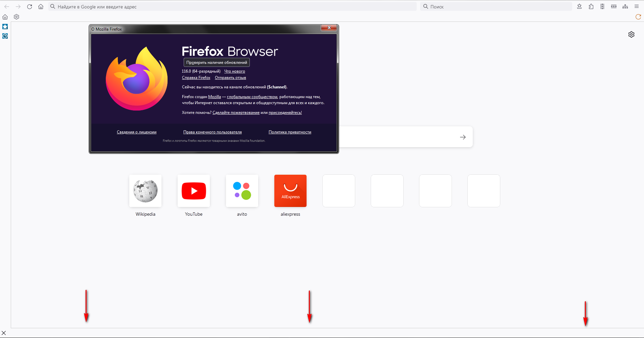The width and height of the screenshot is (644, 338).
Task: Close the 'О Mozilla Firefox' dialog
Action: point(329,28)
